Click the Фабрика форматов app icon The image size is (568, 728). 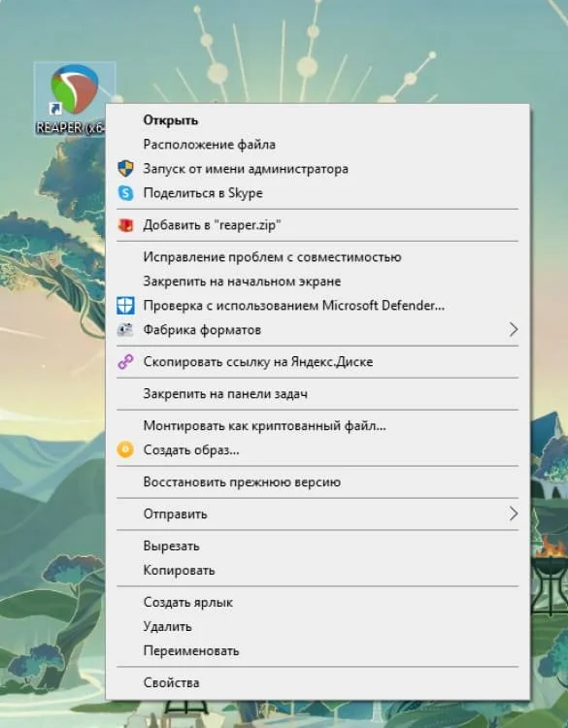click(125, 330)
